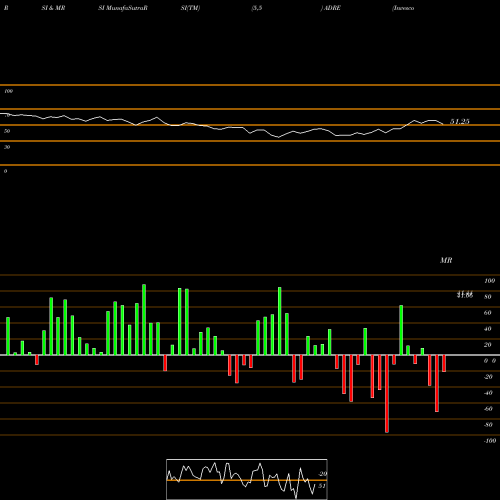Click the '(5,5' parameter text
The height and width of the screenshot is (500, 500).
257,8
